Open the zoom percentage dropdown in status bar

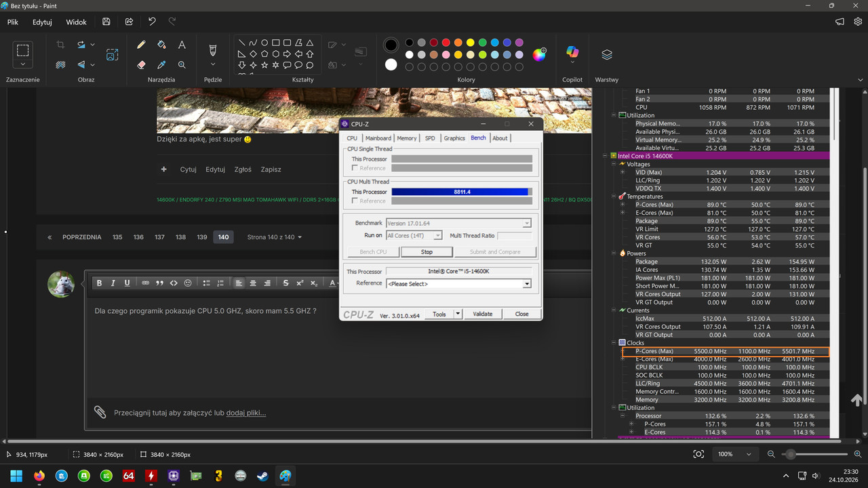click(x=749, y=454)
